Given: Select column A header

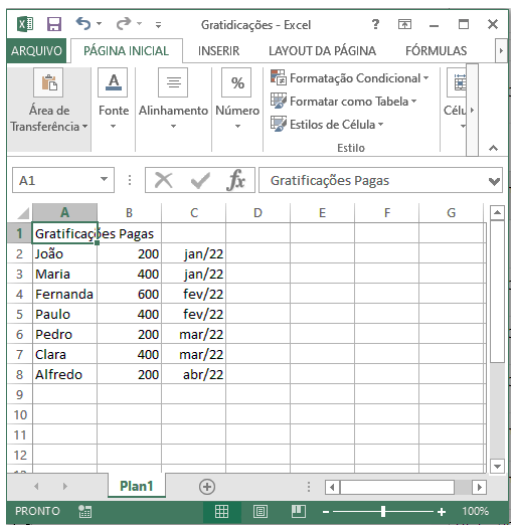Looking at the screenshot, I should tap(65, 213).
